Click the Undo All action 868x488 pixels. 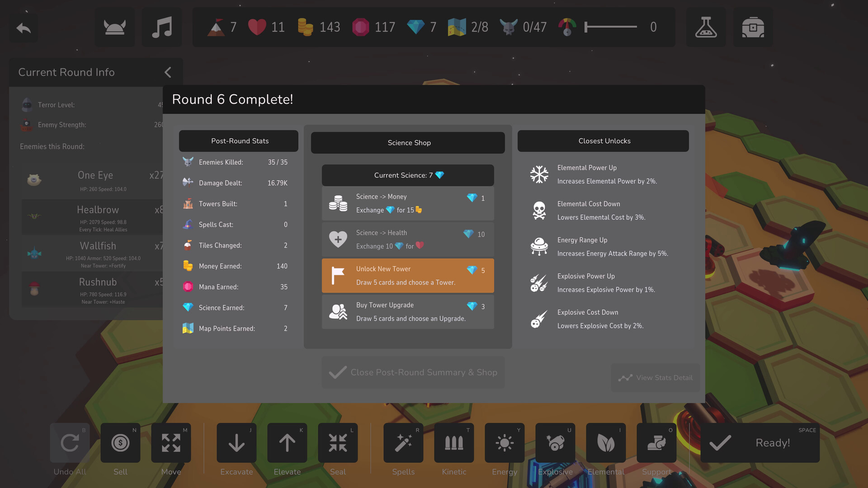pos(69,442)
